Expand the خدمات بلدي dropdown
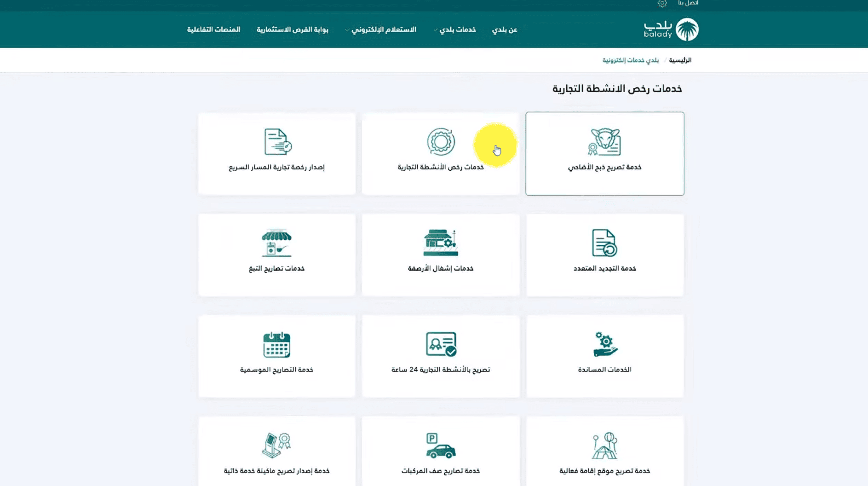 (x=454, y=29)
